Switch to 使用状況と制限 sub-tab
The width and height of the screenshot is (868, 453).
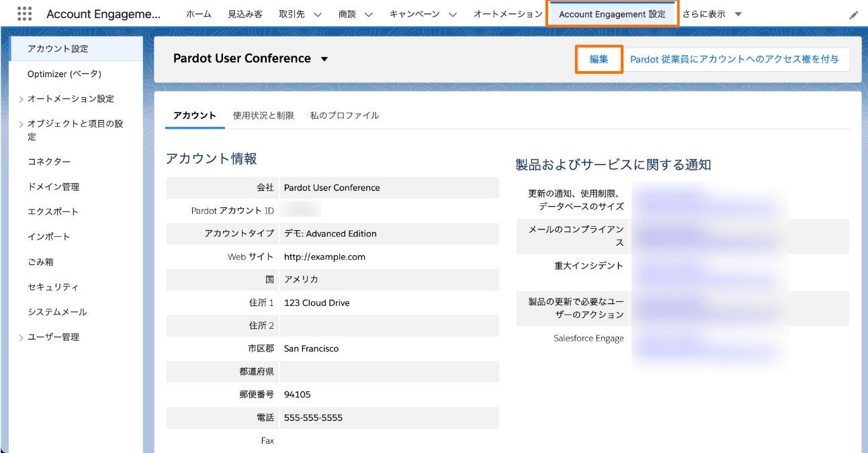pyautogui.click(x=263, y=115)
